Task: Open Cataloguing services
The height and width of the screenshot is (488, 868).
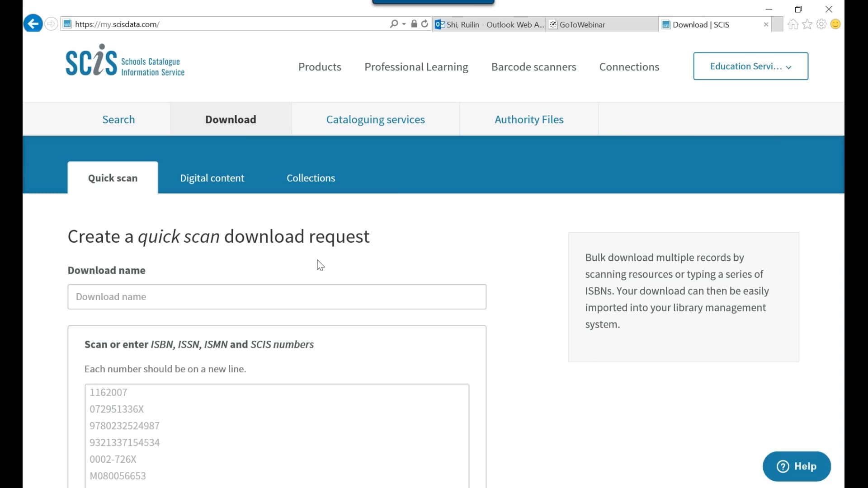Action: 375,119
